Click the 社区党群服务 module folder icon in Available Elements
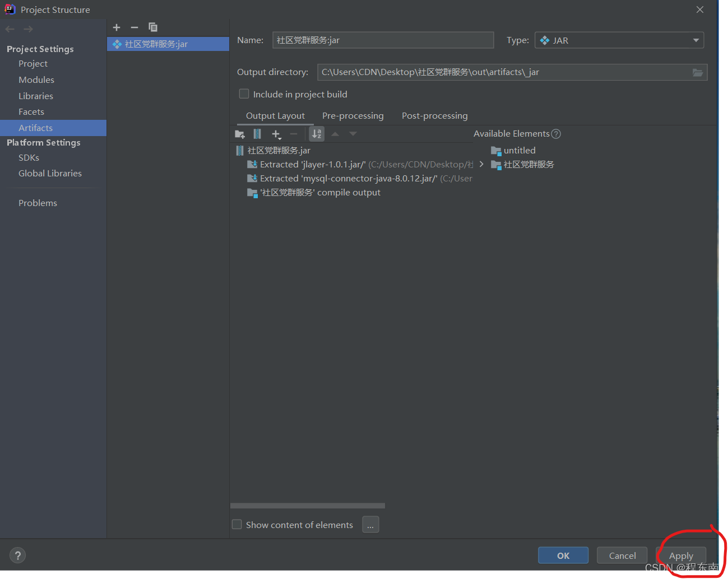The height and width of the screenshot is (579, 728). (x=496, y=165)
